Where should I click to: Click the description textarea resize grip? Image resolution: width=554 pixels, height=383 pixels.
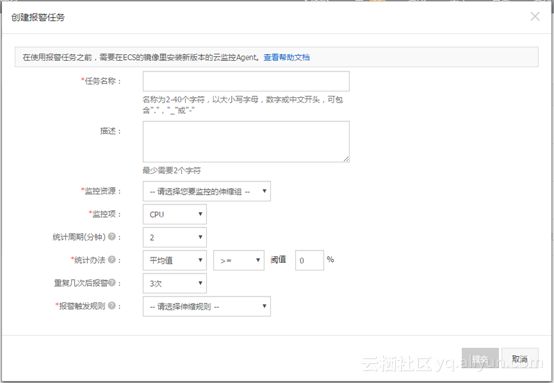coord(347,159)
